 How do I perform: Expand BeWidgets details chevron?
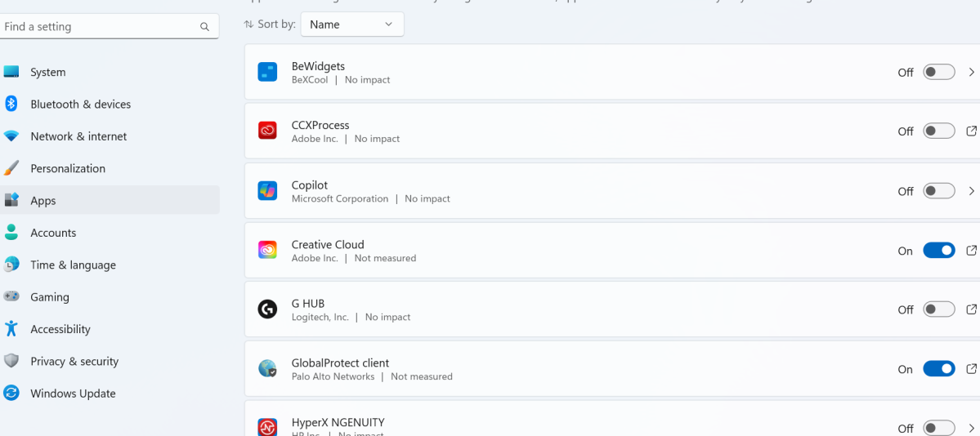[x=971, y=72]
